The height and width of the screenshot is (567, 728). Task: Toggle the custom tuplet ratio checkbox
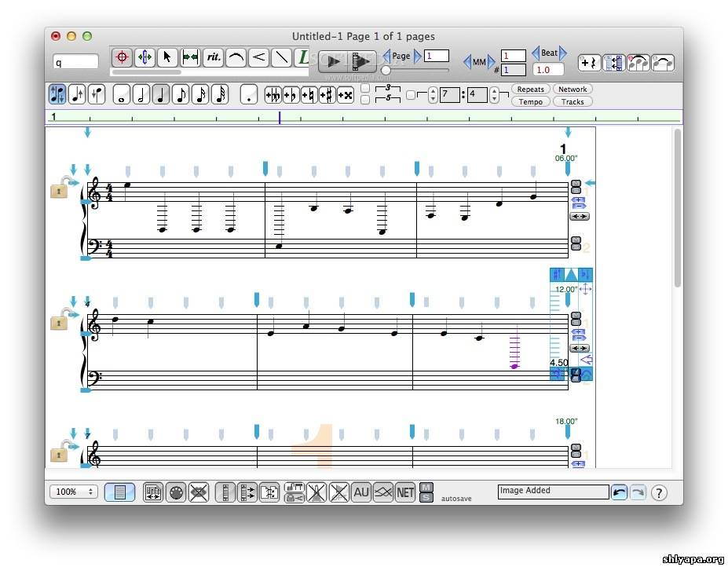click(x=411, y=95)
